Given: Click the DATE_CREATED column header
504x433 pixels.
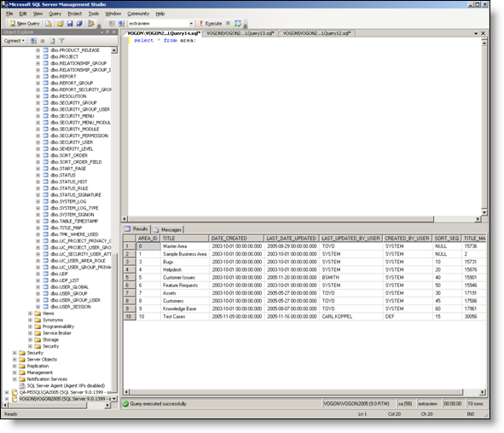Looking at the screenshot, I should pyautogui.click(x=236, y=239).
